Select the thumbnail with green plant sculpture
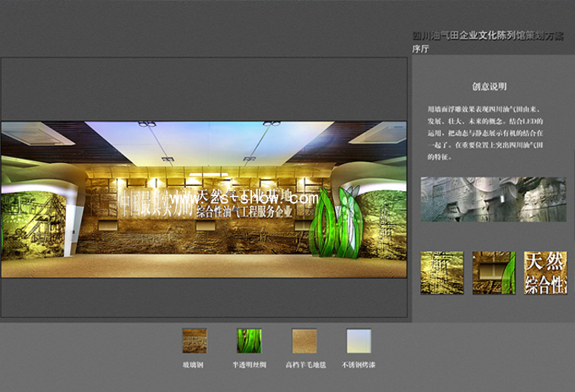Screen dimensions: 575x392 tap(494, 272)
